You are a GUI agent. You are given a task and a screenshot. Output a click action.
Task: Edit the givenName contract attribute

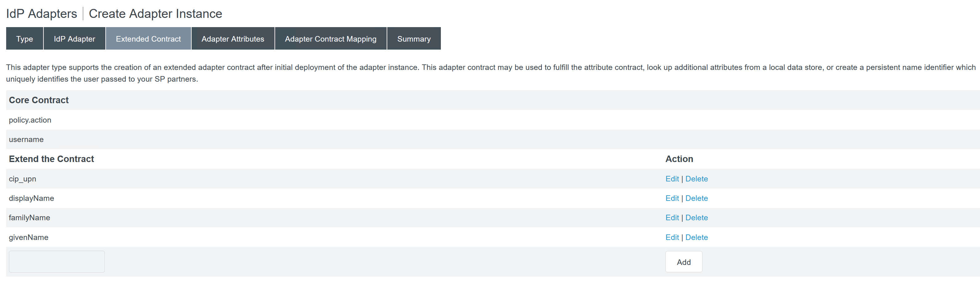click(672, 237)
